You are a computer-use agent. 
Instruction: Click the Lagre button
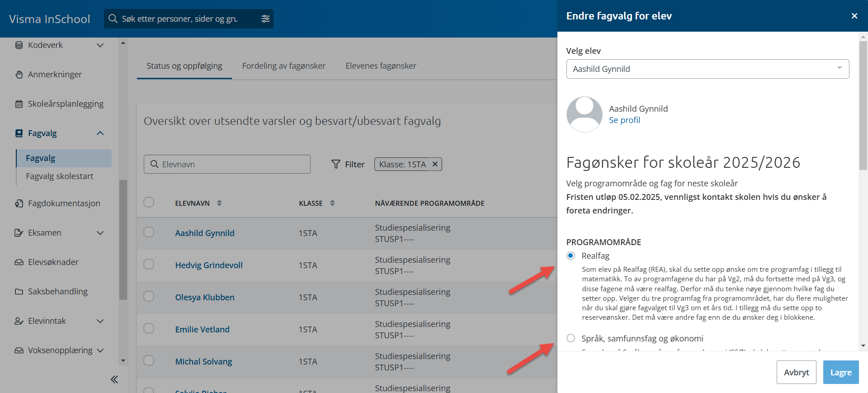click(x=841, y=372)
